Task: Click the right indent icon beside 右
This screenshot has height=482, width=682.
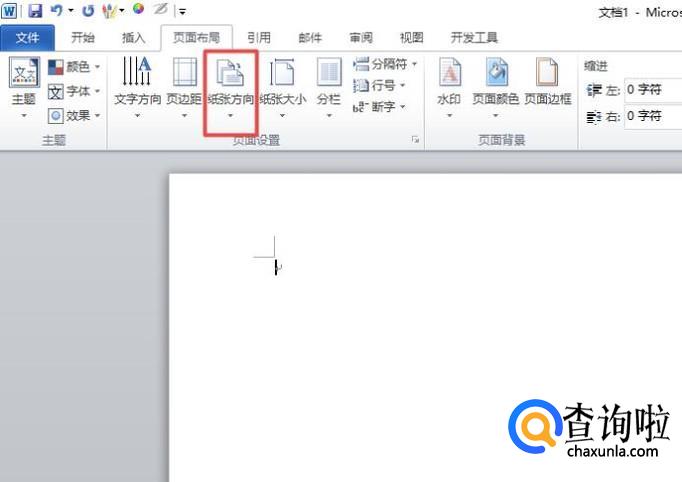Action: coord(594,117)
